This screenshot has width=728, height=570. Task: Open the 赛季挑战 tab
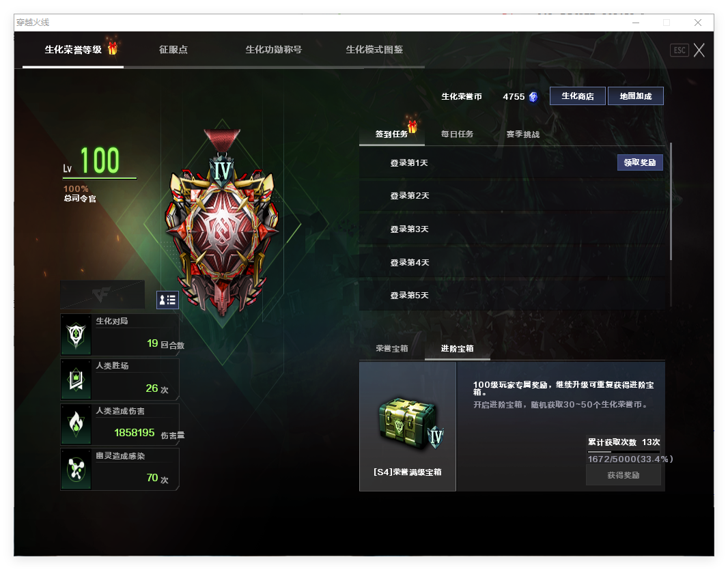[x=522, y=134]
